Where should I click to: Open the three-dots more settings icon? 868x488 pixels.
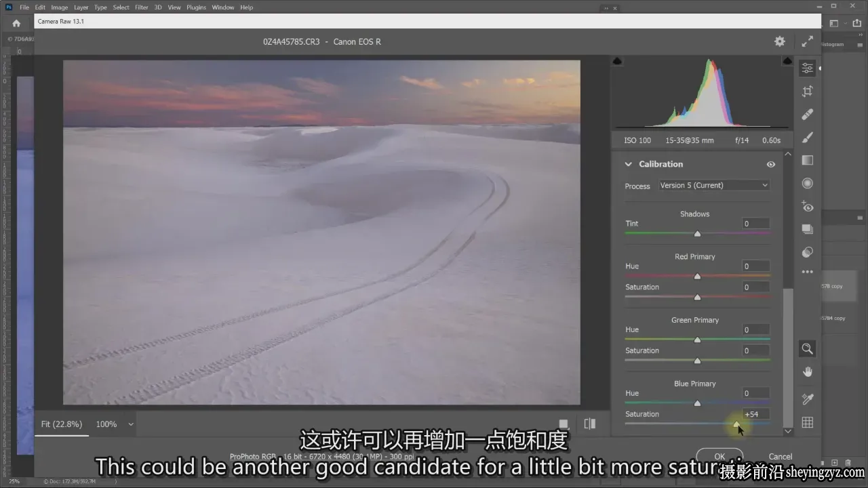807,272
